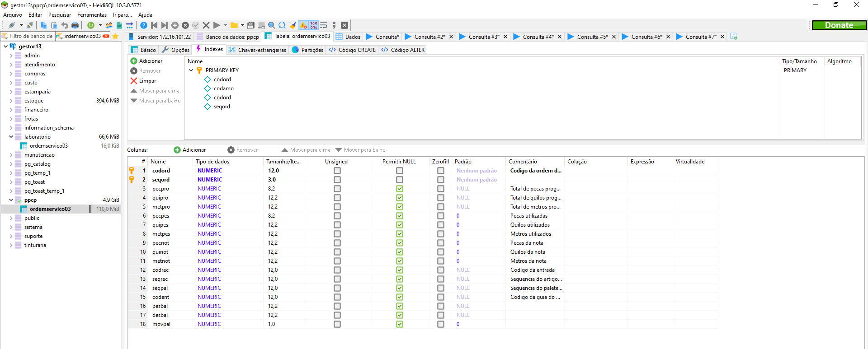The image size is (868, 349).
Task: Click Adicionar above the columns list
Action: pyautogui.click(x=190, y=150)
